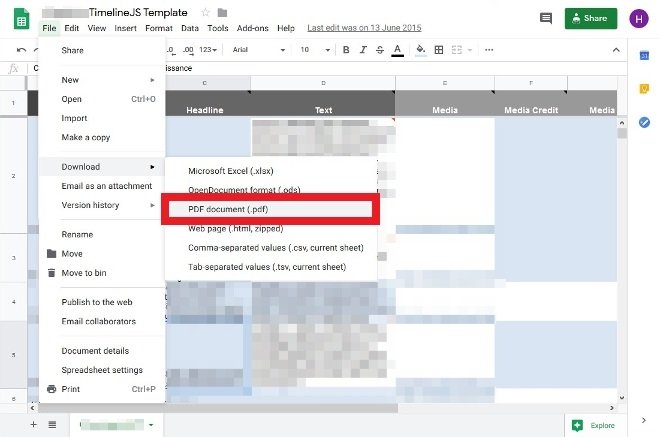Download as Microsoft Excel (.xlsx)
660x437 pixels.
(271, 171)
